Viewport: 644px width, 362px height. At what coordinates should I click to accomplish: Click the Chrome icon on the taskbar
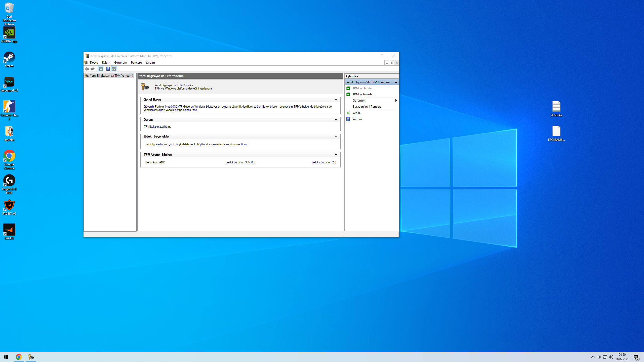[x=19, y=357]
